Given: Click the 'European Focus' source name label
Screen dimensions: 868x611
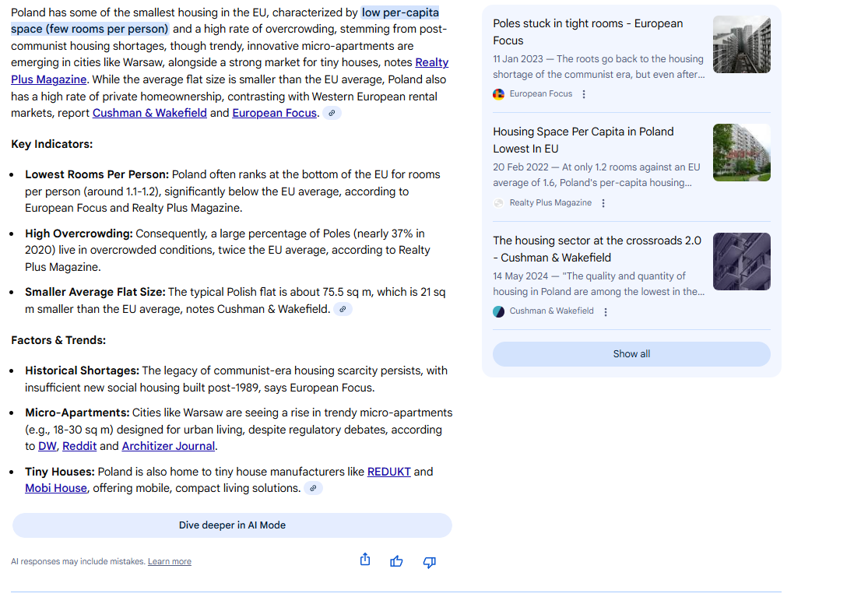Looking at the screenshot, I should click(541, 94).
